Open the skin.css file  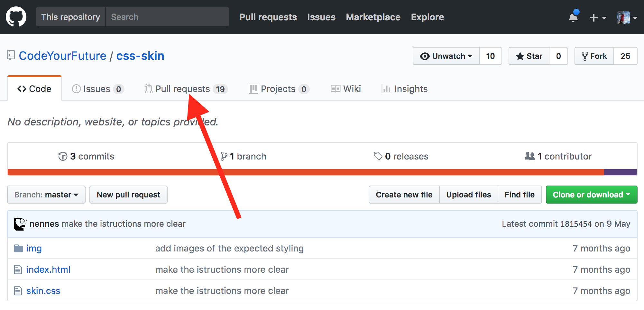point(43,291)
